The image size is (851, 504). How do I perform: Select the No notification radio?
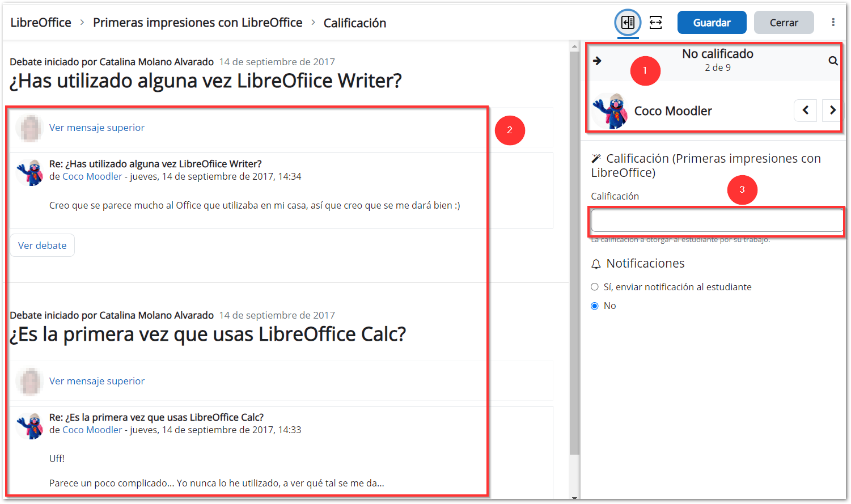pyautogui.click(x=595, y=306)
